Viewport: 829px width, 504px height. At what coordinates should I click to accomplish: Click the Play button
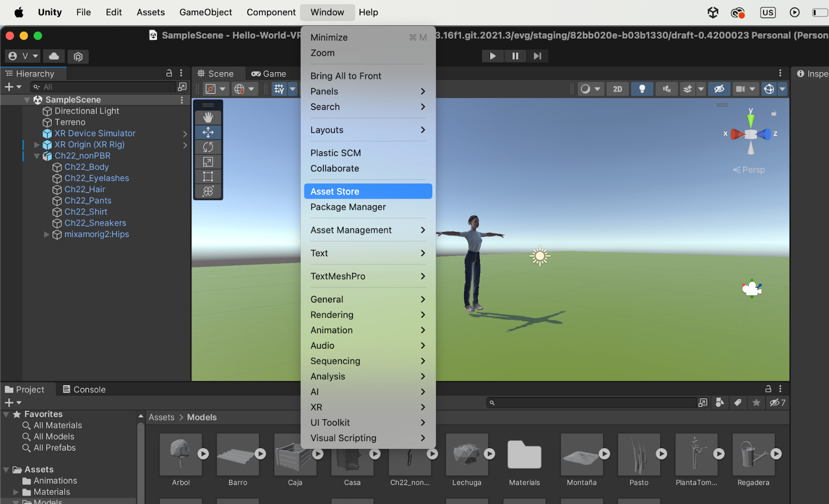(x=492, y=56)
